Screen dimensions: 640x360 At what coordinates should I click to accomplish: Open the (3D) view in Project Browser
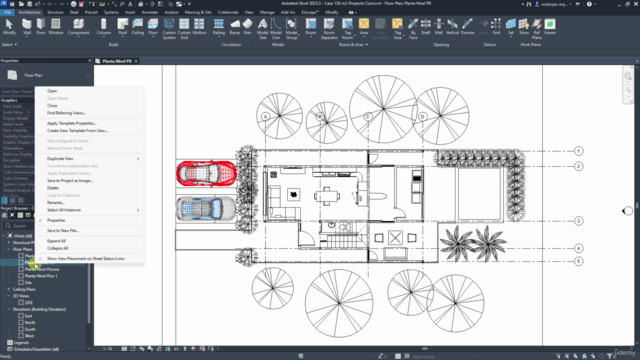point(29,302)
